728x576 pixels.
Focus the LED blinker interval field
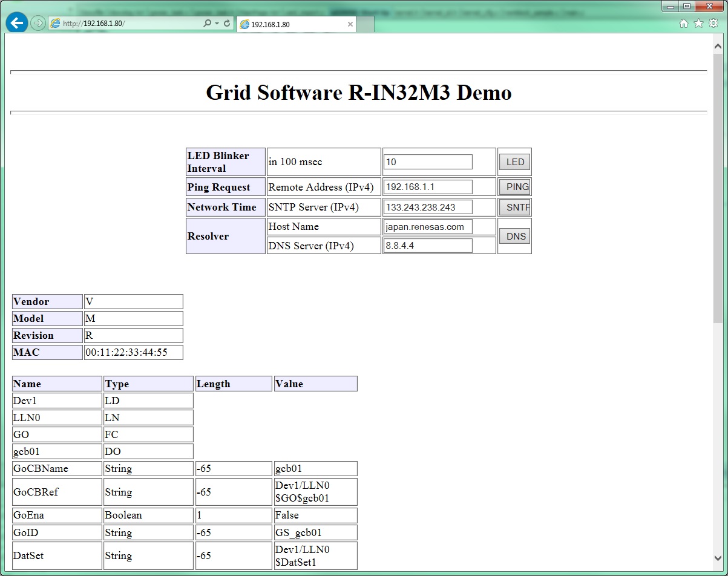point(428,162)
